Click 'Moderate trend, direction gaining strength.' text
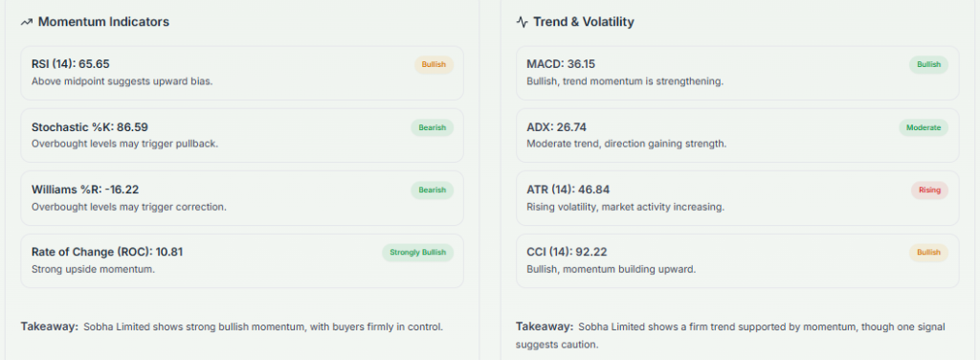This screenshot has height=360, width=980. (x=627, y=144)
